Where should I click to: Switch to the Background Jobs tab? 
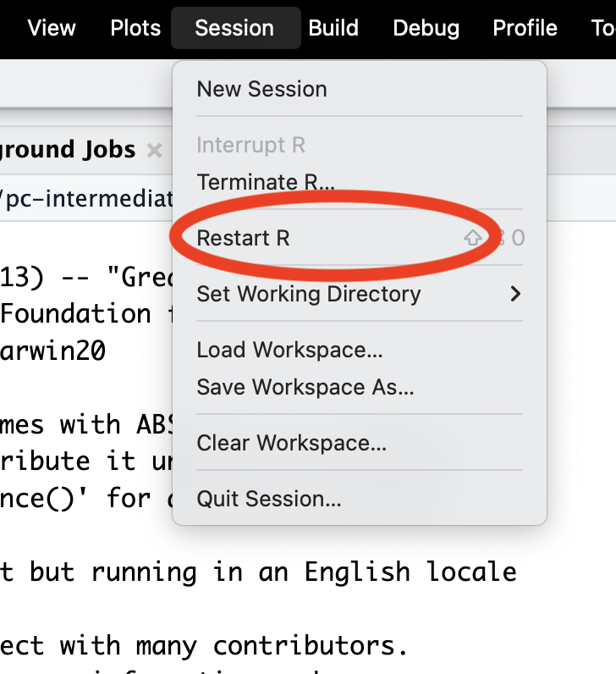click(68, 150)
